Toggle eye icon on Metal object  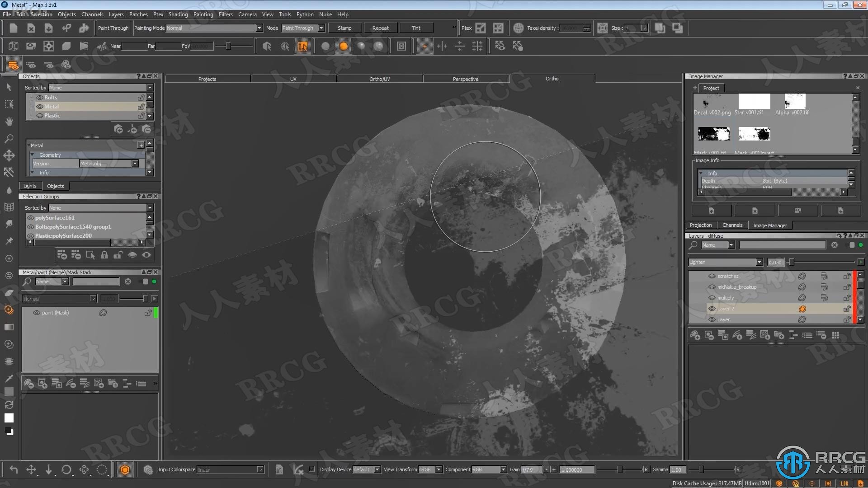coord(39,106)
